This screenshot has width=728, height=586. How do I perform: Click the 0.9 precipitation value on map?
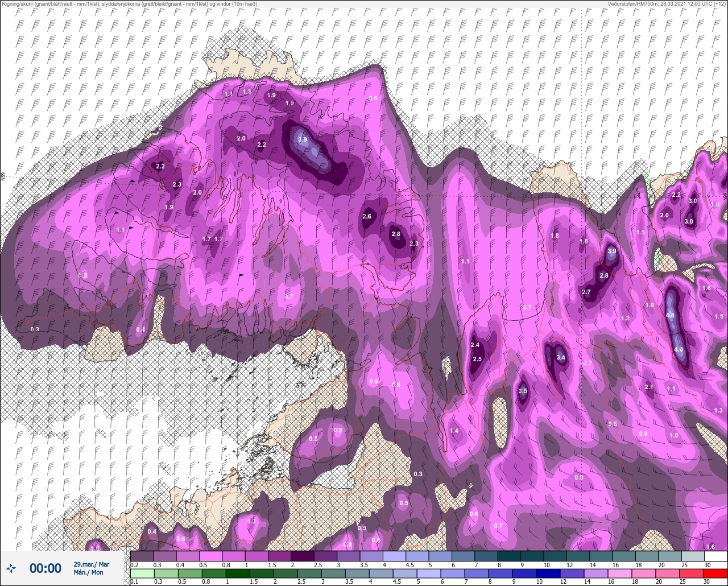click(x=579, y=477)
